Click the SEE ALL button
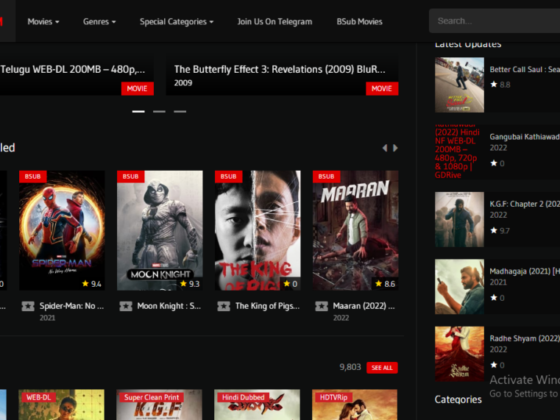 pos(382,368)
